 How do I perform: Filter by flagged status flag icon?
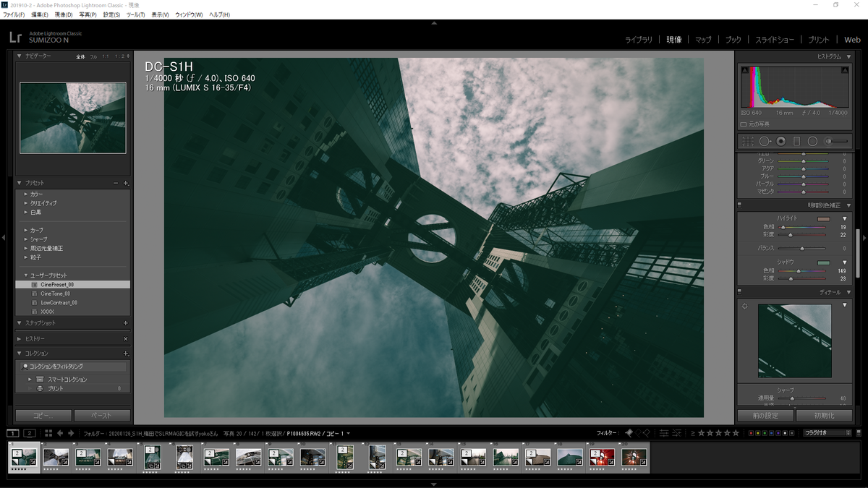(629, 433)
